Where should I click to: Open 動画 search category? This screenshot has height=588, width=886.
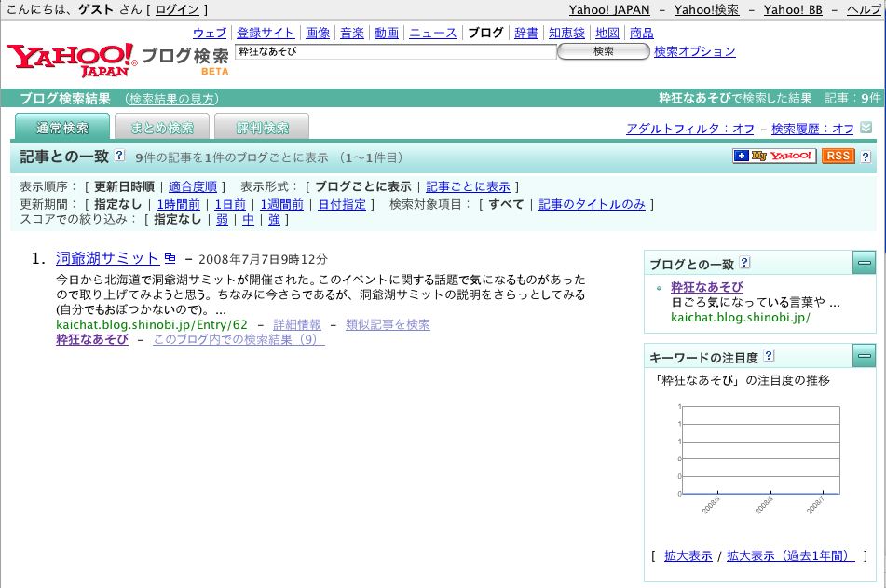coord(387,33)
